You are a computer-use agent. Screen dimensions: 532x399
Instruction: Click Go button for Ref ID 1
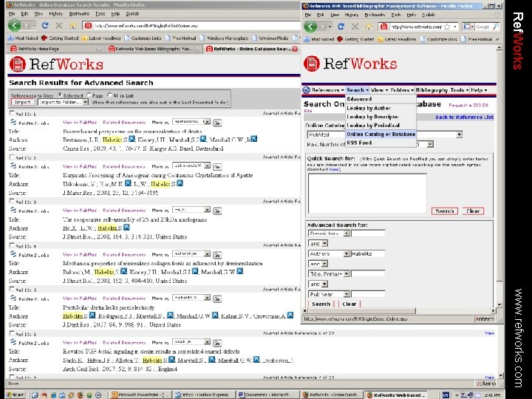(x=217, y=123)
